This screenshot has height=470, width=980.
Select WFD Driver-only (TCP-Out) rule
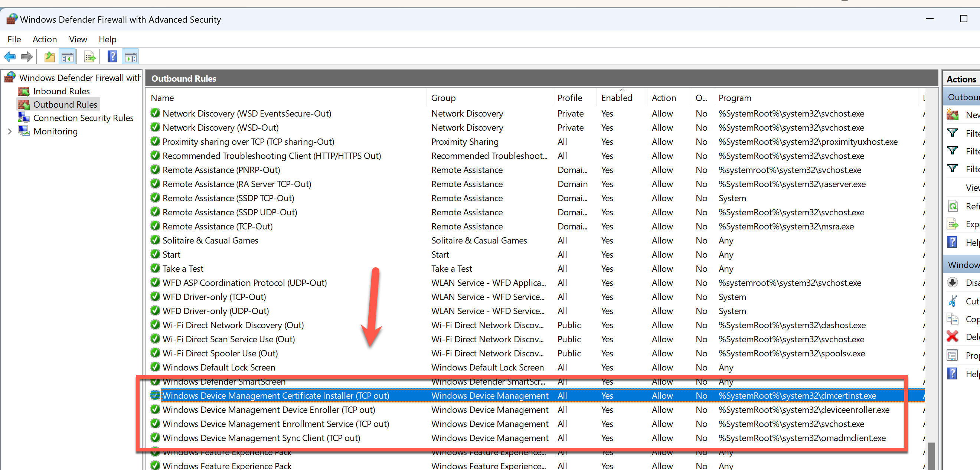click(536, 297)
